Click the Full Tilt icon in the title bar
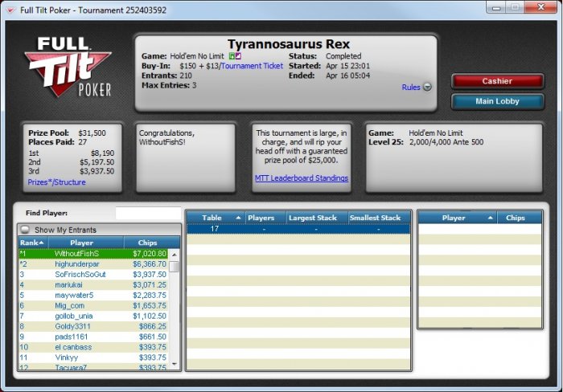Viewport: 563px width, 392px height. [x=11, y=10]
